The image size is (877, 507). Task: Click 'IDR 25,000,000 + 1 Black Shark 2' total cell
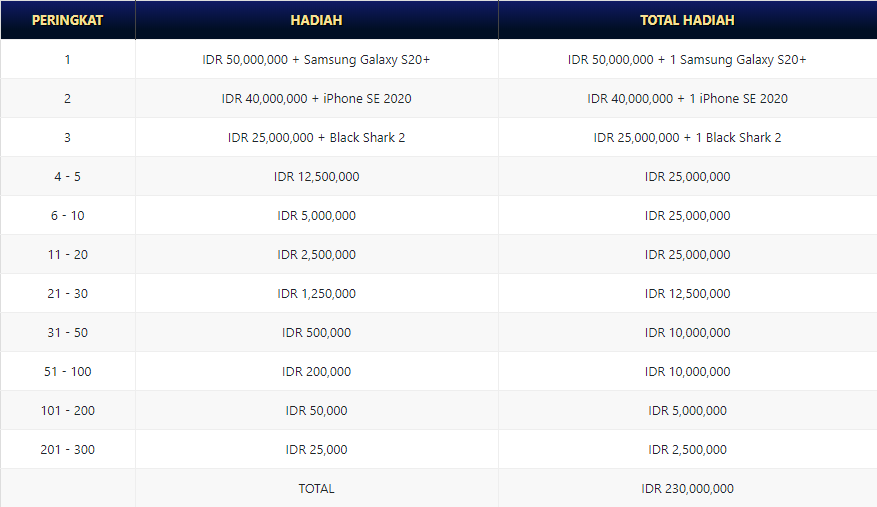687,138
